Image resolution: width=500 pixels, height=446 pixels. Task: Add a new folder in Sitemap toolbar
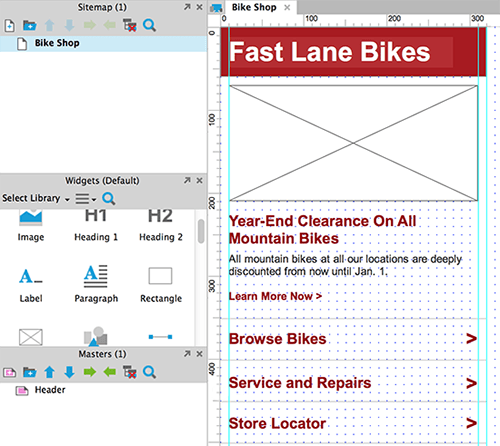tap(29, 25)
